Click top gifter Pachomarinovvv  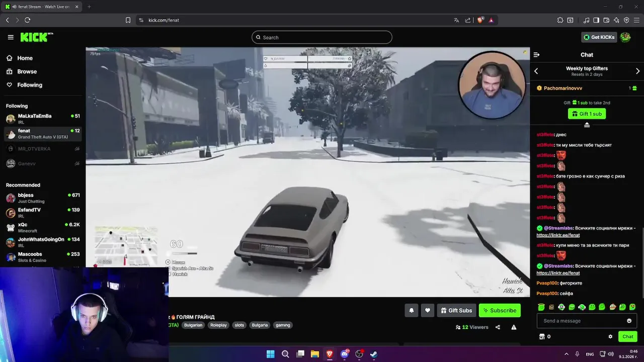562,88
